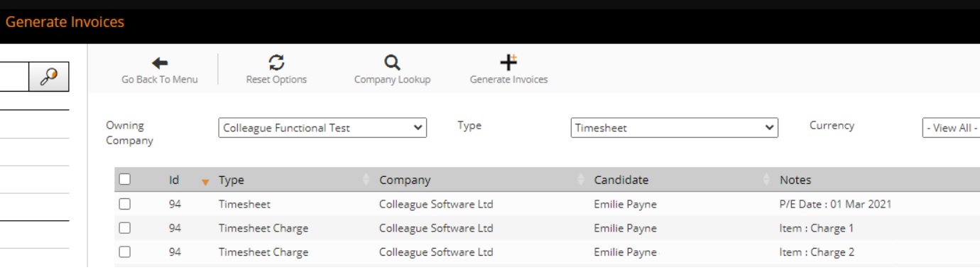Viewport: 980px width, 270px height.
Task: Toggle the select-all checkbox in table header
Action: [x=125, y=180]
